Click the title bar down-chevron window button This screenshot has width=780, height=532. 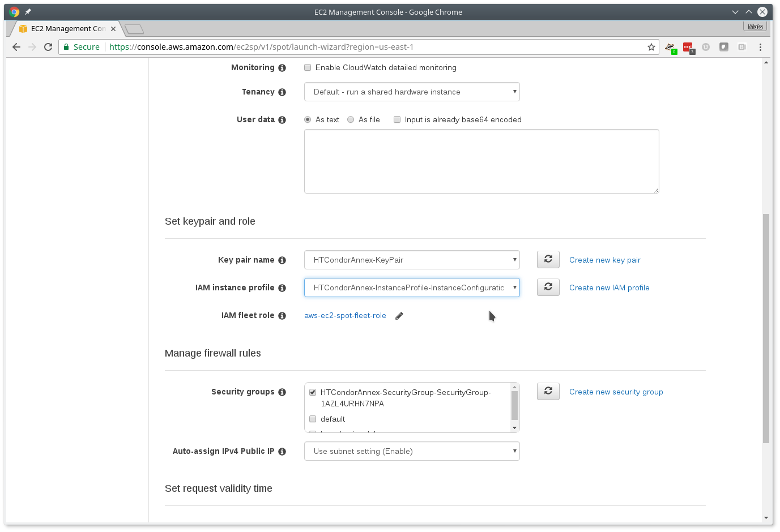tap(735, 12)
